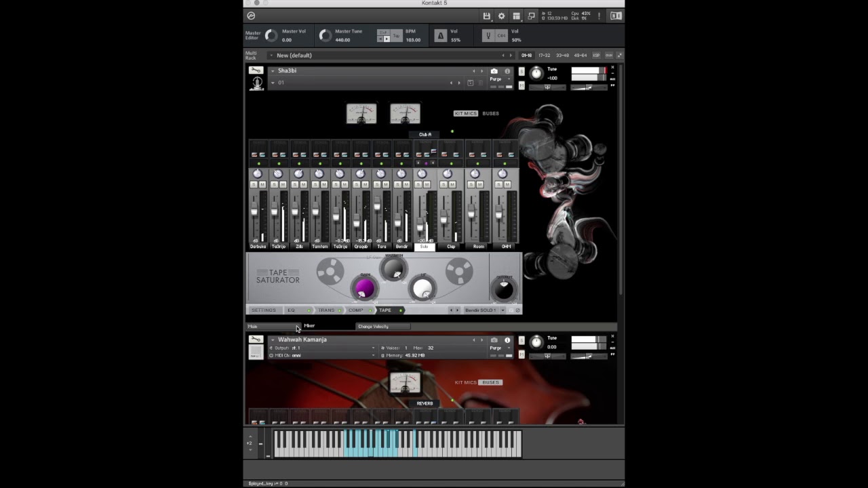Screen dimensions: 868x488
Task: Click the KSP script button
Action: pos(597,56)
